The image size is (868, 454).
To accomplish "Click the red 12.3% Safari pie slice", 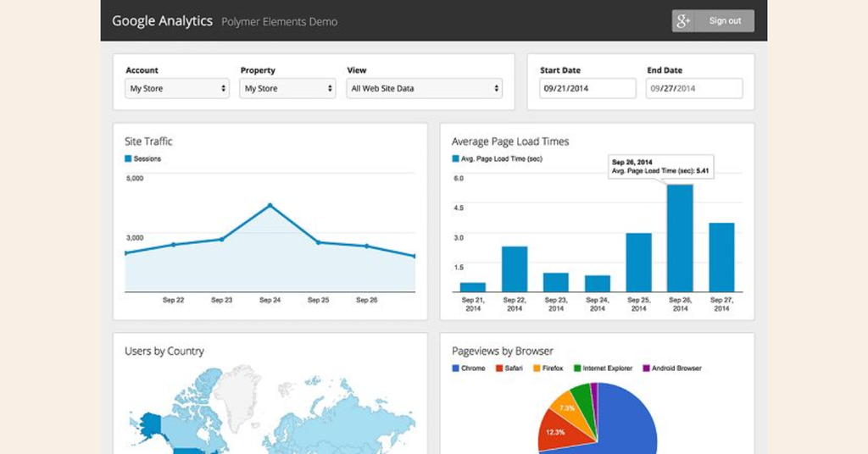I will (562, 431).
